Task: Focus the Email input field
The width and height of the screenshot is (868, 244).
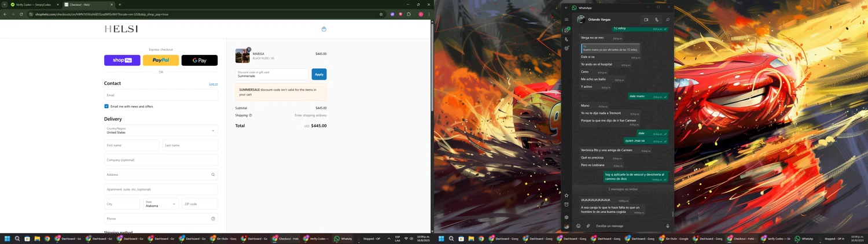Action: click(x=161, y=95)
